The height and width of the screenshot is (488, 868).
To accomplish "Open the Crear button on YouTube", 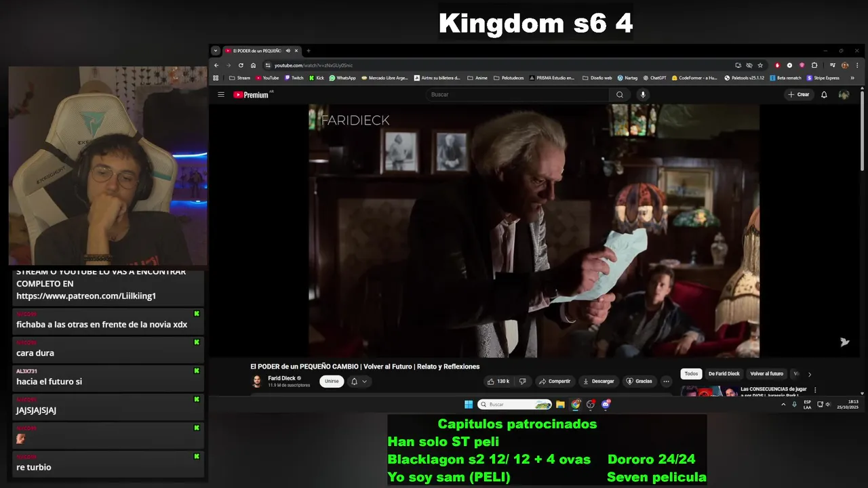I will pos(799,95).
